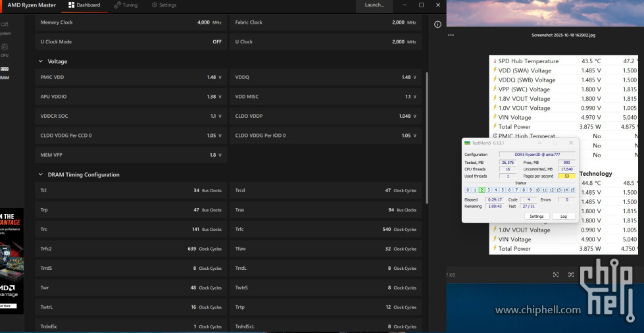Collapse the Voltage section chevron
The image size is (644, 333).
tap(41, 61)
